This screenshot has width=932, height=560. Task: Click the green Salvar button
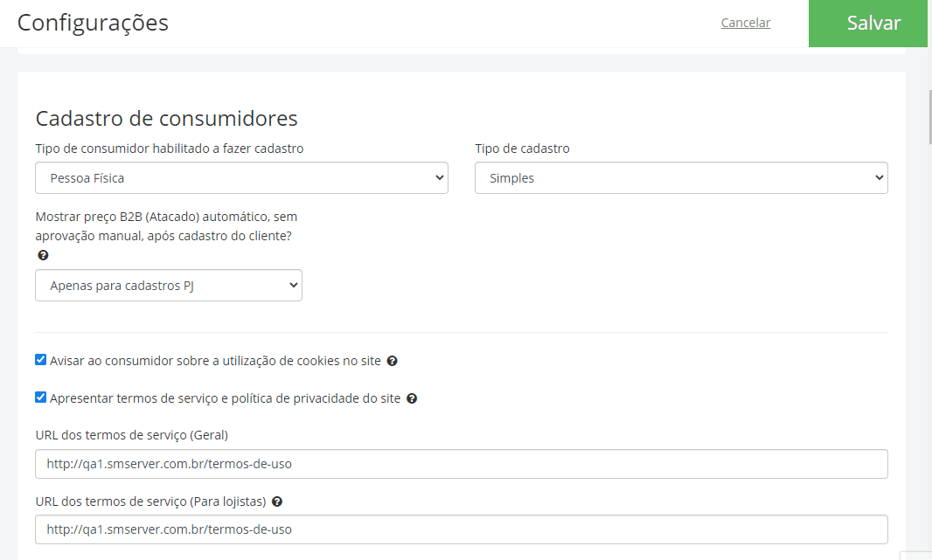868,24
